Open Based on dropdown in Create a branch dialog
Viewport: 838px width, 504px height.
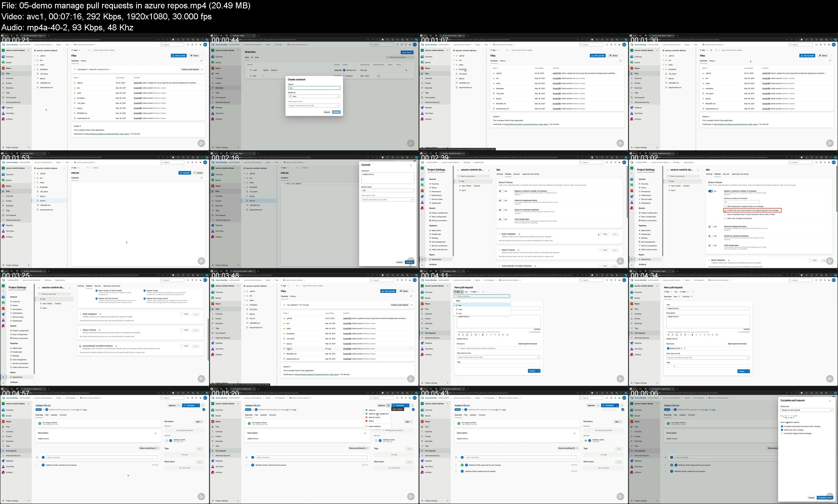[314, 97]
